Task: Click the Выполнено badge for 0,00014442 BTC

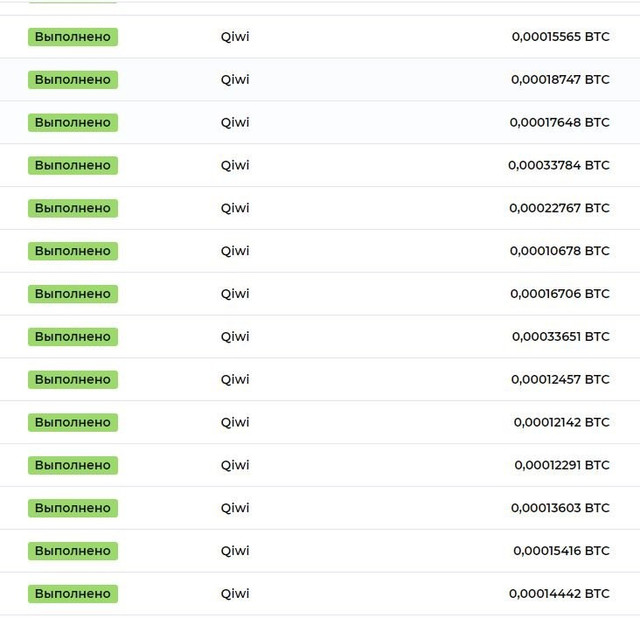Action: (73, 594)
